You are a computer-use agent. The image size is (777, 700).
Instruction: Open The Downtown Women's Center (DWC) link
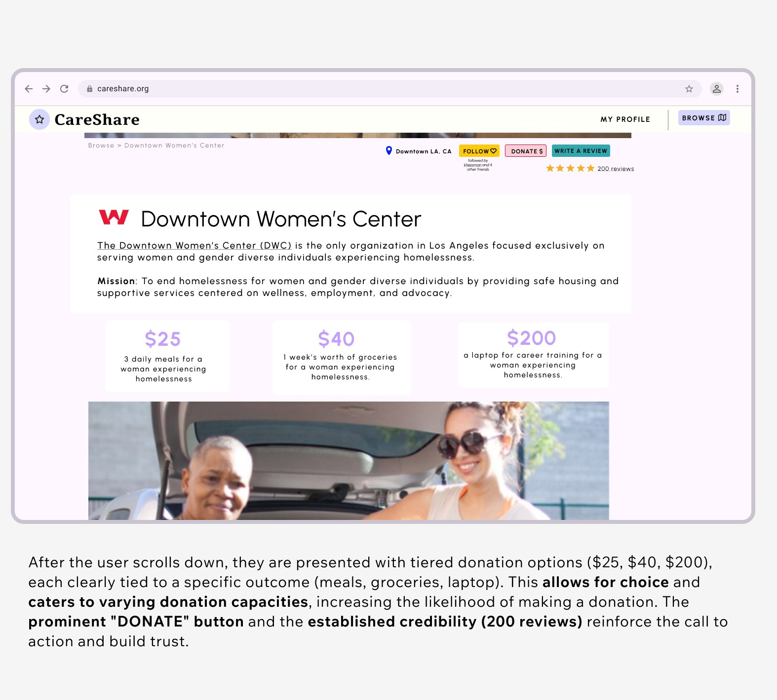click(194, 246)
